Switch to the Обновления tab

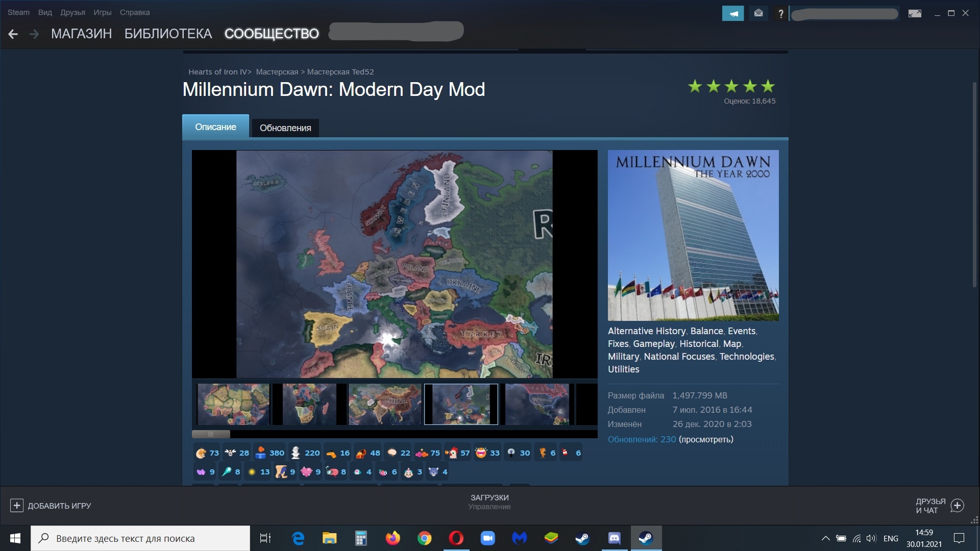pos(285,128)
